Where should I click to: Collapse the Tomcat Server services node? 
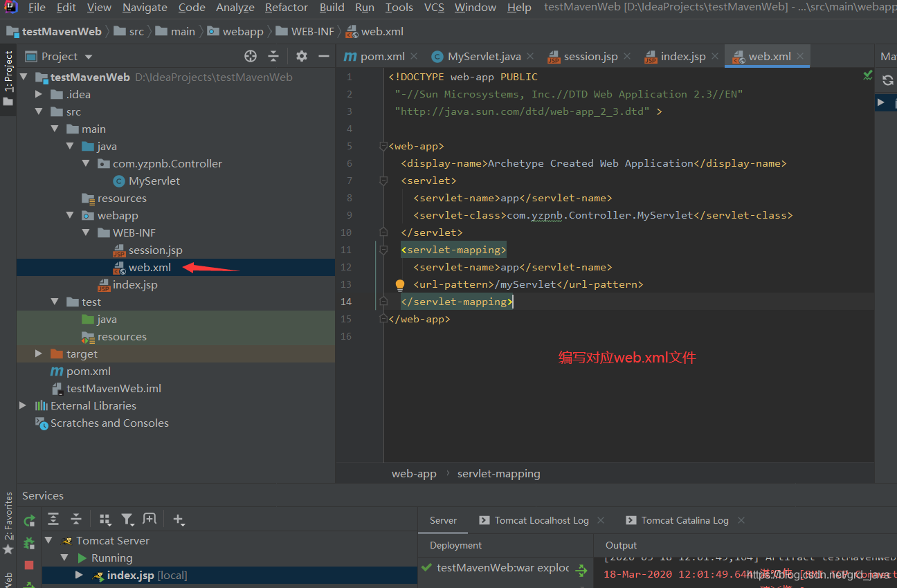pos(48,540)
